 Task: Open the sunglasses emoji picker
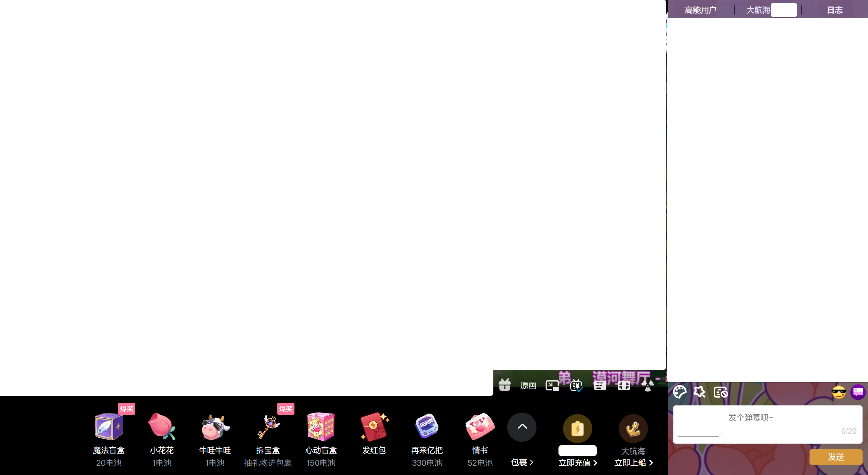838,392
